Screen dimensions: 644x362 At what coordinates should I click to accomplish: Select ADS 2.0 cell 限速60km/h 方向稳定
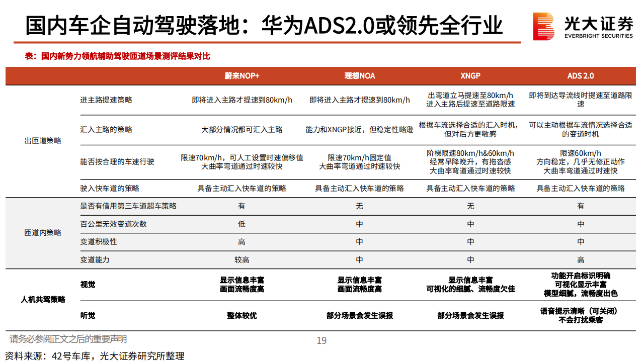581,162
